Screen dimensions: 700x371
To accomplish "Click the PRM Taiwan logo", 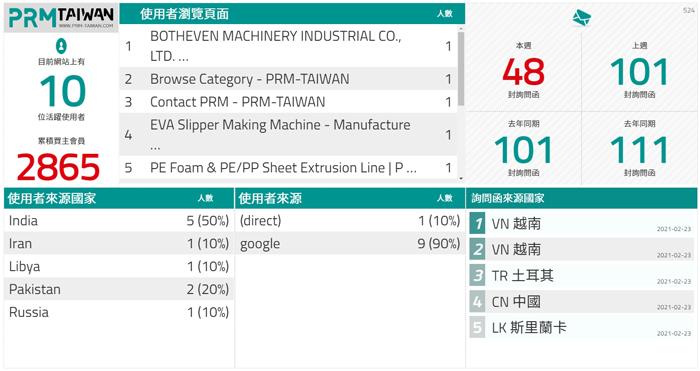I will (x=61, y=18).
